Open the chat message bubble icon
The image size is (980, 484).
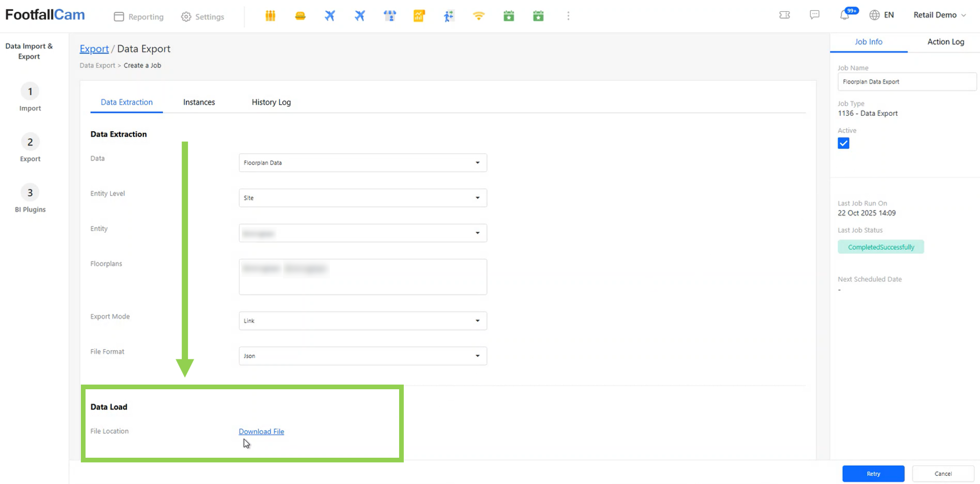814,15
